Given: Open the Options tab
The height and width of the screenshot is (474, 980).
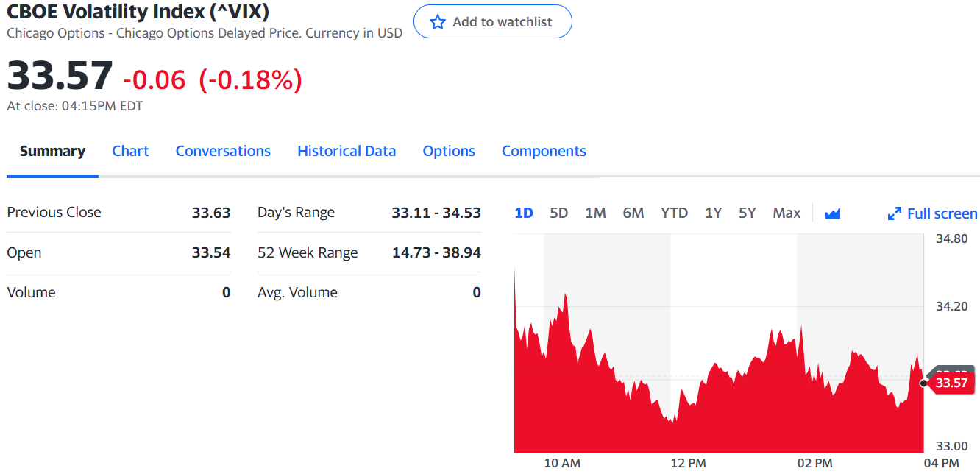Looking at the screenshot, I should (x=449, y=151).
